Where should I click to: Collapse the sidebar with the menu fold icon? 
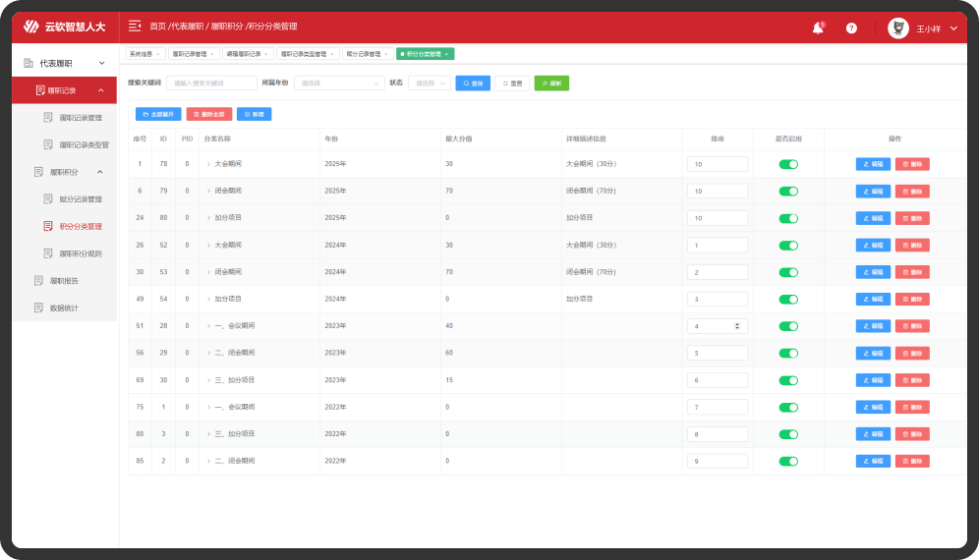pyautogui.click(x=135, y=27)
